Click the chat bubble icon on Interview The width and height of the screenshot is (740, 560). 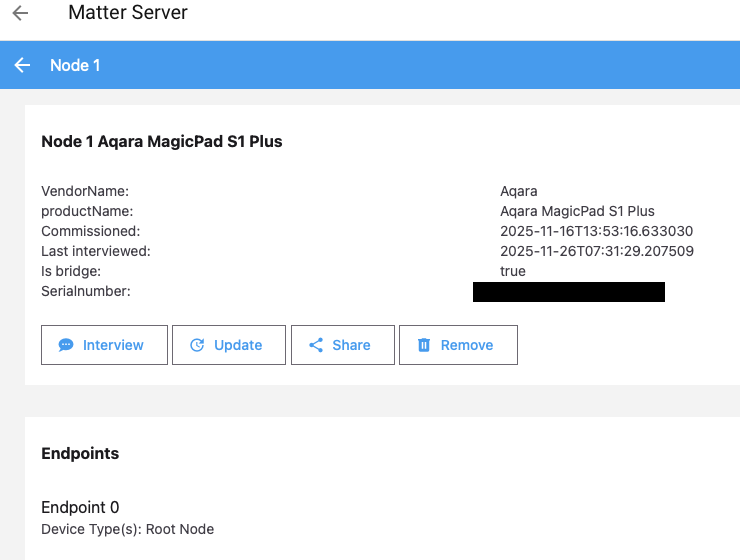[x=66, y=345]
